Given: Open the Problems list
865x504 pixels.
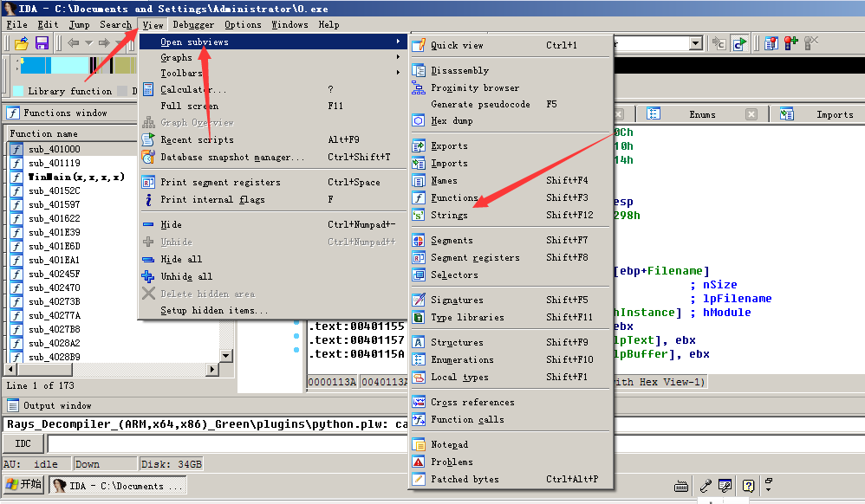Looking at the screenshot, I should coord(511,462).
